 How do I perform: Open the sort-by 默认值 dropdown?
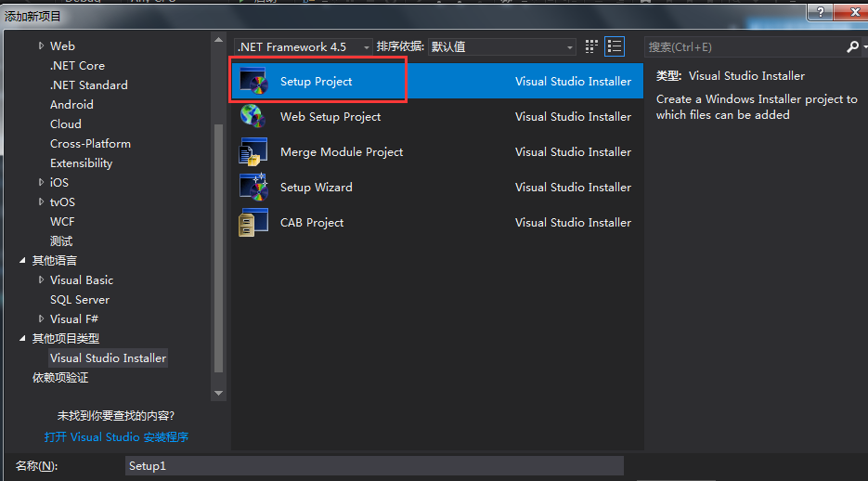click(502, 47)
